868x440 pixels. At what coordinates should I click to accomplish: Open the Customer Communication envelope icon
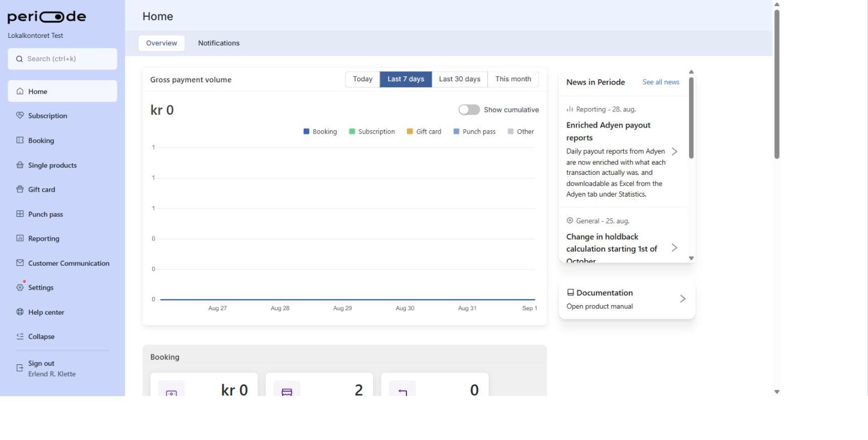pos(20,263)
